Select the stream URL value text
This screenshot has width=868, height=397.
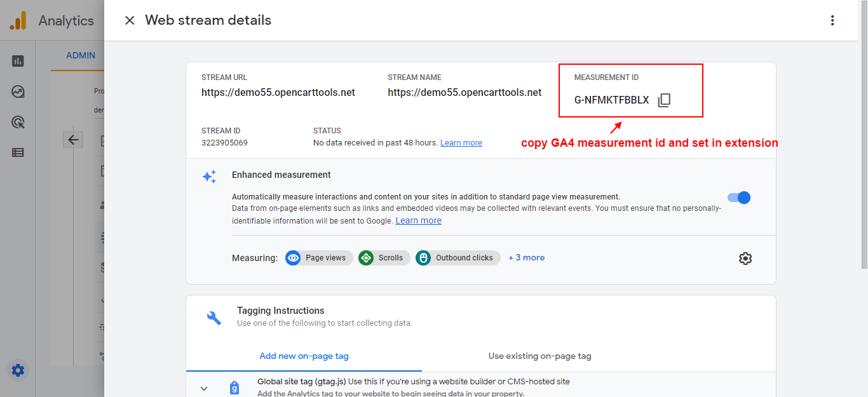[278, 92]
